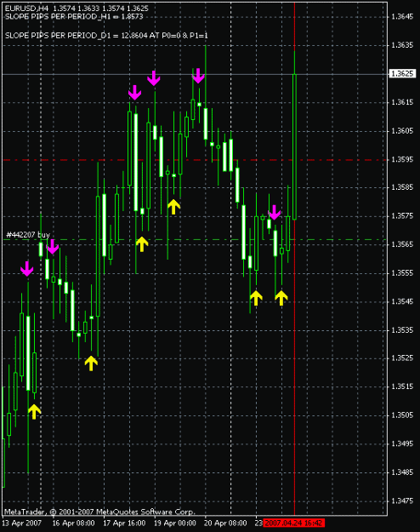Click the 1.3545 price axis label
The image size is (420, 532).
coord(402,301)
